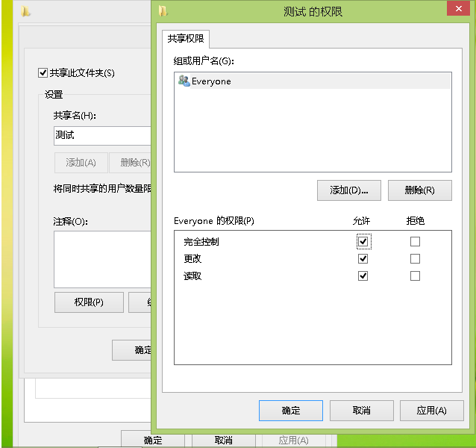Open 权限(P) in the sharing window
Viewport: 476px width, 448px height.
click(88, 302)
